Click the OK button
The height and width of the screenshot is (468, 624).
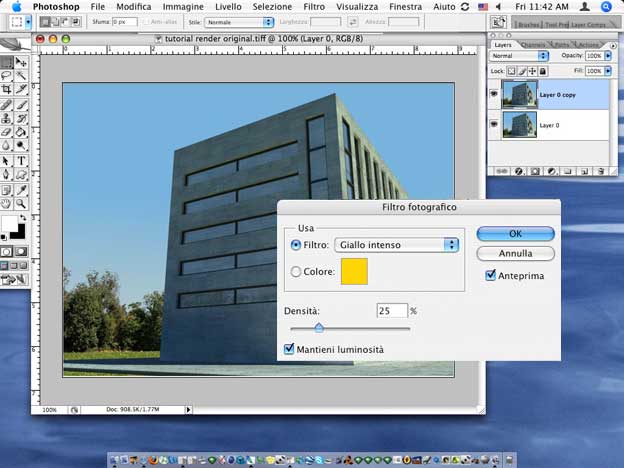pos(515,233)
